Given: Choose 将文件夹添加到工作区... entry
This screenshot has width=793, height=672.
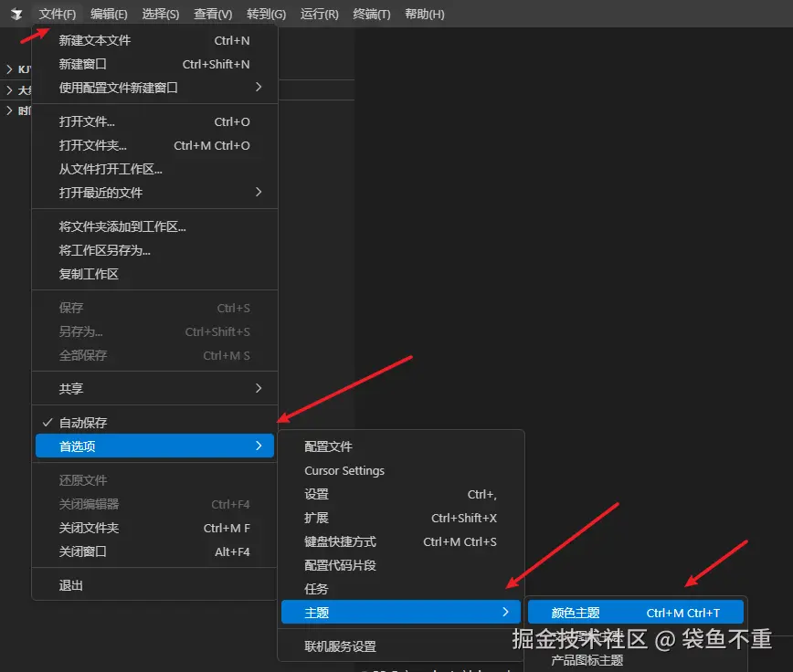Looking at the screenshot, I should (154, 226).
